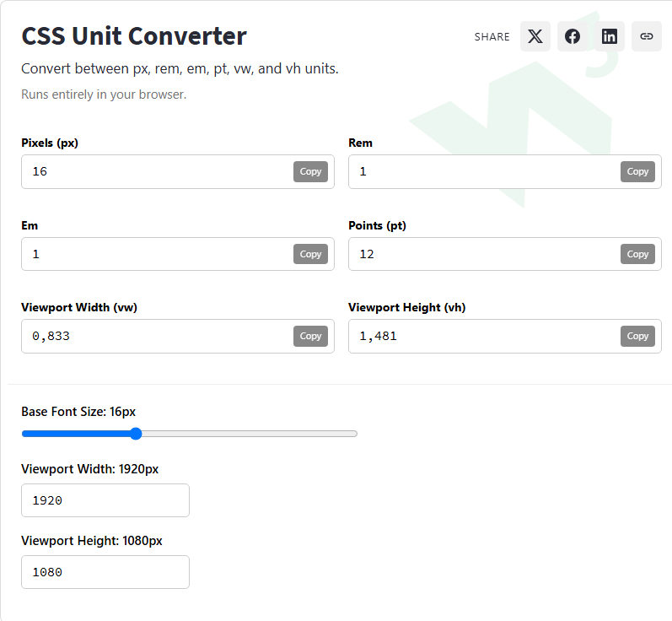The height and width of the screenshot is (621, 672).
Task: Click the CSS Unit Converter heading
Action: [x=134, y=36]
